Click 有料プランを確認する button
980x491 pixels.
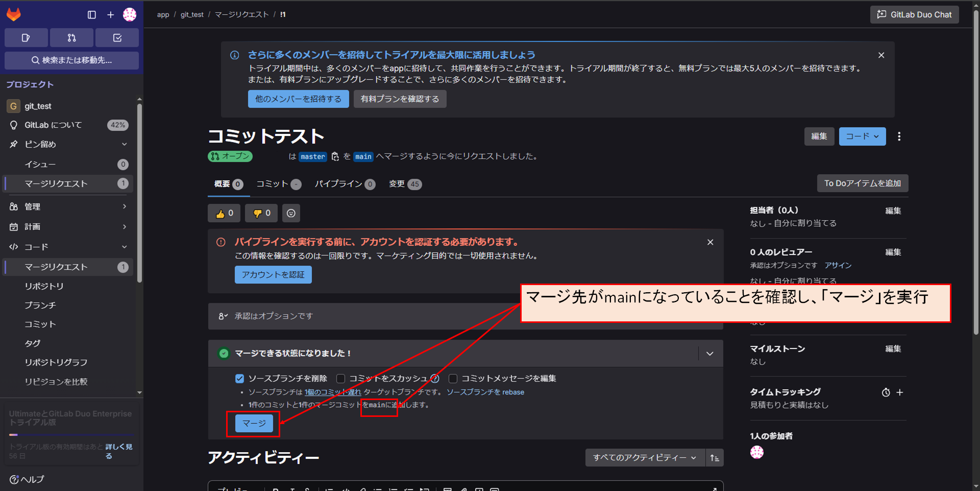click(x=400, y=99)
